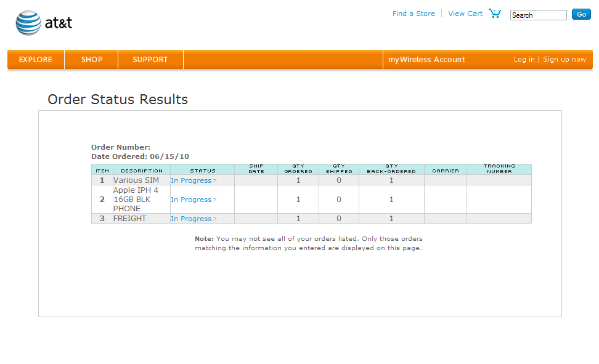This screenshot has height=364, width=599.
Task: Open the SHOP menu
Action: (92, 60)
